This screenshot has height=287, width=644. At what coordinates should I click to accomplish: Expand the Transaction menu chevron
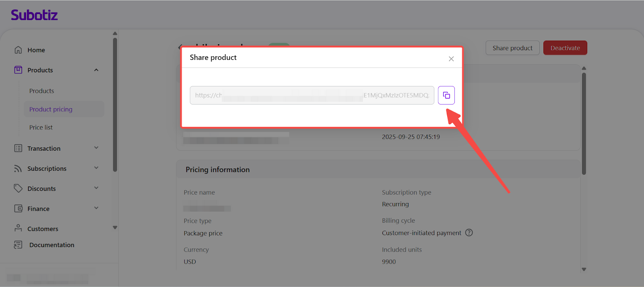[x=96, y=148]
